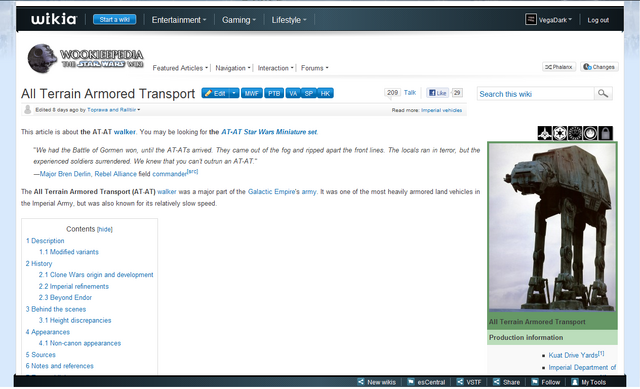
Task: Click the Galactic Empire era icon
Action: (x=560, y=133)
